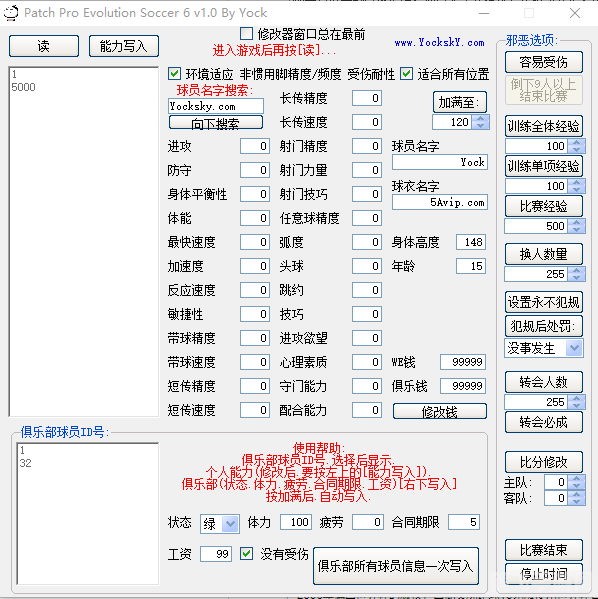Increase 训练全体经验 value with up arrow

(x=576, y=142)
